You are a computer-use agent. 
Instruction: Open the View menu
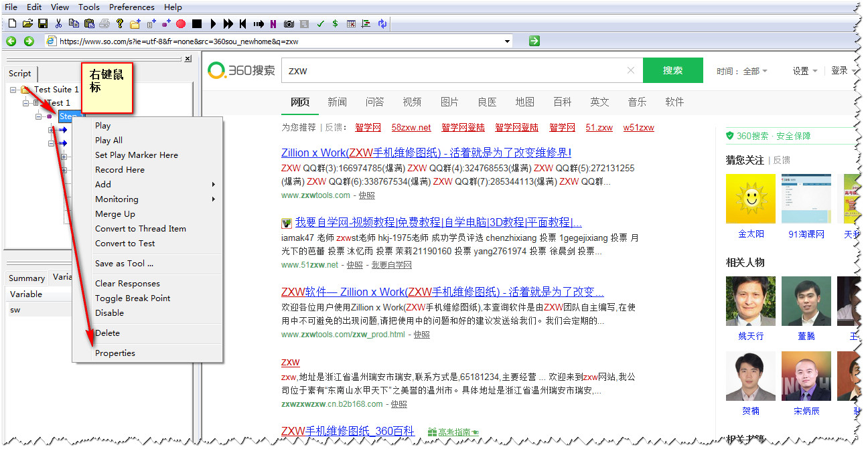point(60,7)
